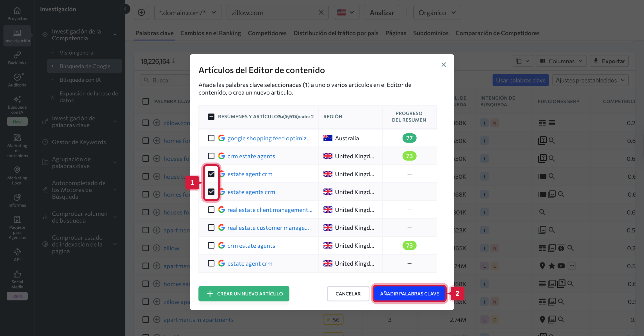Open the *.domain.com/* dropdown
This screenshot has width=644, height=336.
187,12
